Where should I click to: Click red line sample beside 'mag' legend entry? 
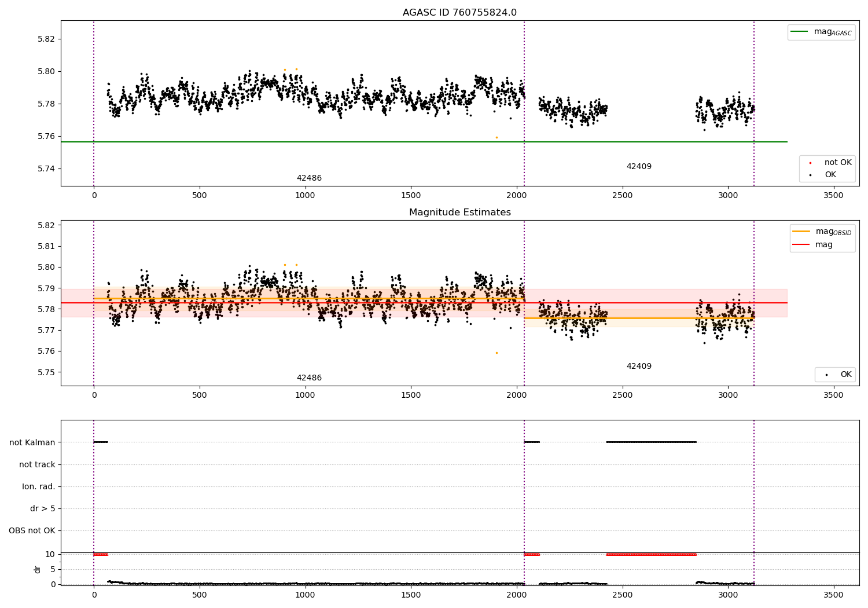coord(801,245)
